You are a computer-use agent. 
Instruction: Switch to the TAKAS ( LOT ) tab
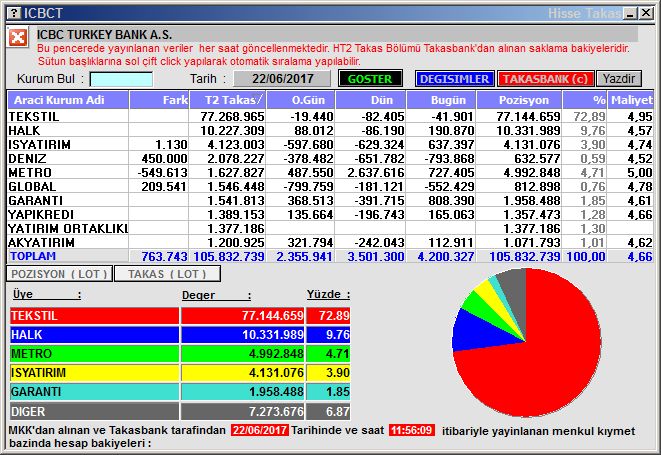[x=167, y=274]
